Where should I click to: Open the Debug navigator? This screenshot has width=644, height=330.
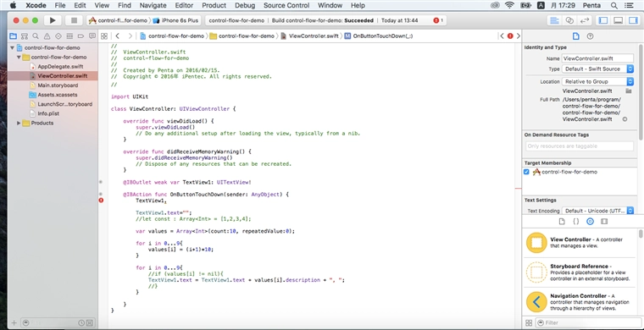click(x=69, y=36)
